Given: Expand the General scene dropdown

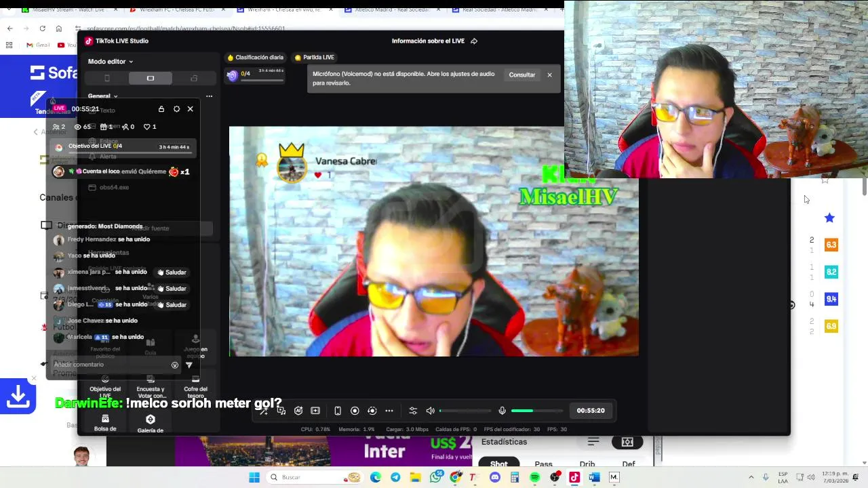Looking at the screenshot, I should [102, 96].
